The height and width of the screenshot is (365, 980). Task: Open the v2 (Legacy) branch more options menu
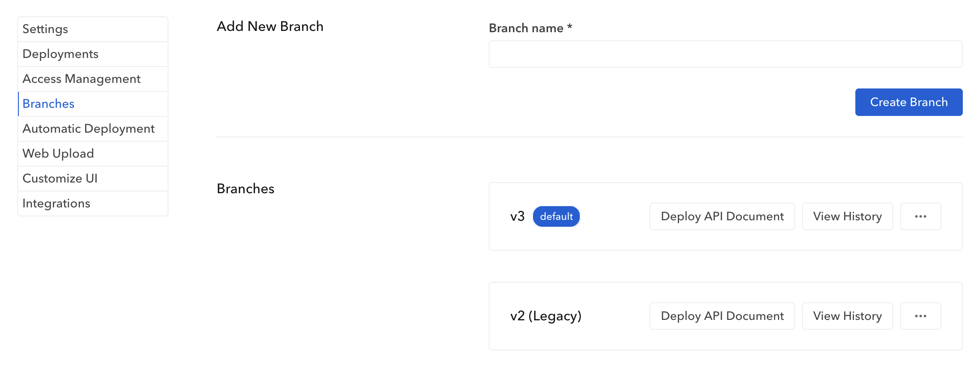920,316
